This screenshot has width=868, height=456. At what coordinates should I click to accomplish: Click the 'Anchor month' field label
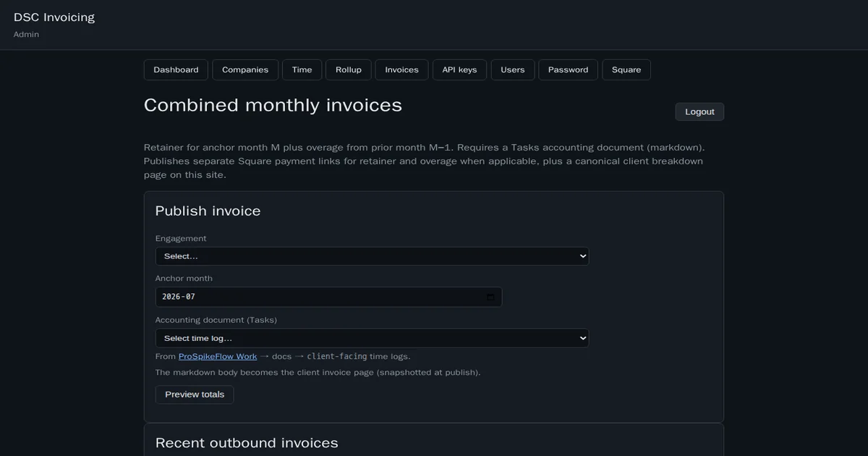[184, 278]
